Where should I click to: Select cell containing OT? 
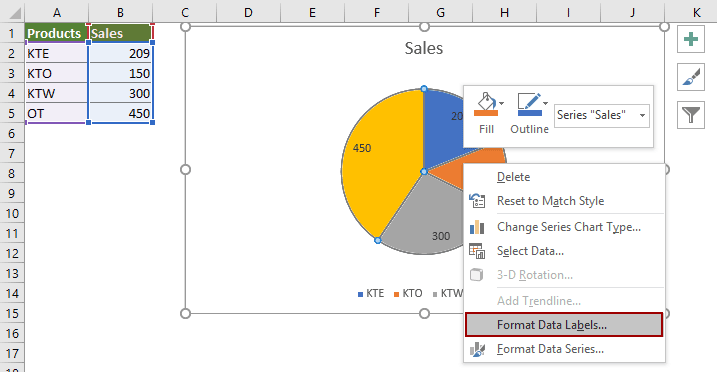tap(56, 113)
